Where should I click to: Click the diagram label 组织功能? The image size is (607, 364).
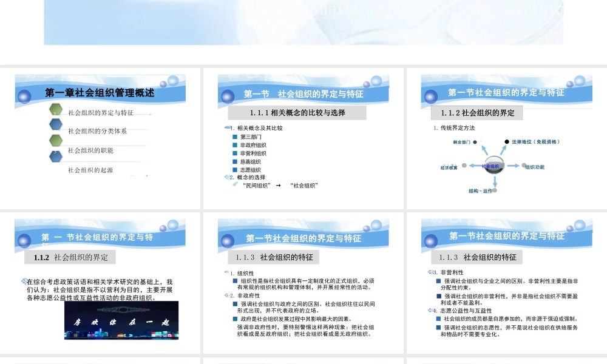point(535,167)
